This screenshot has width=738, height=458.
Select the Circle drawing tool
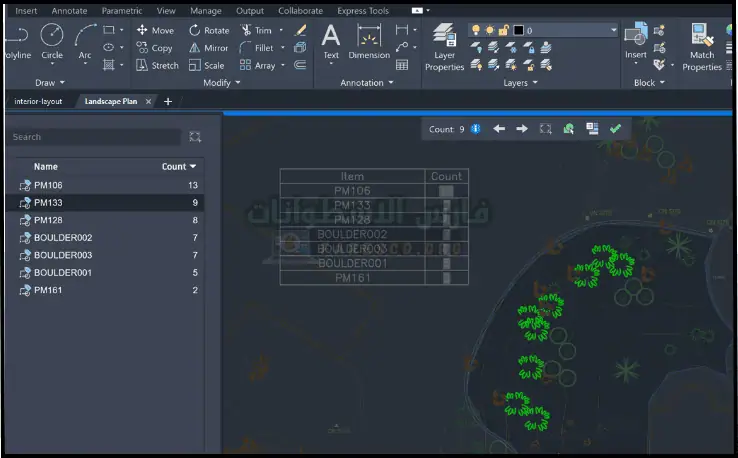51,41
